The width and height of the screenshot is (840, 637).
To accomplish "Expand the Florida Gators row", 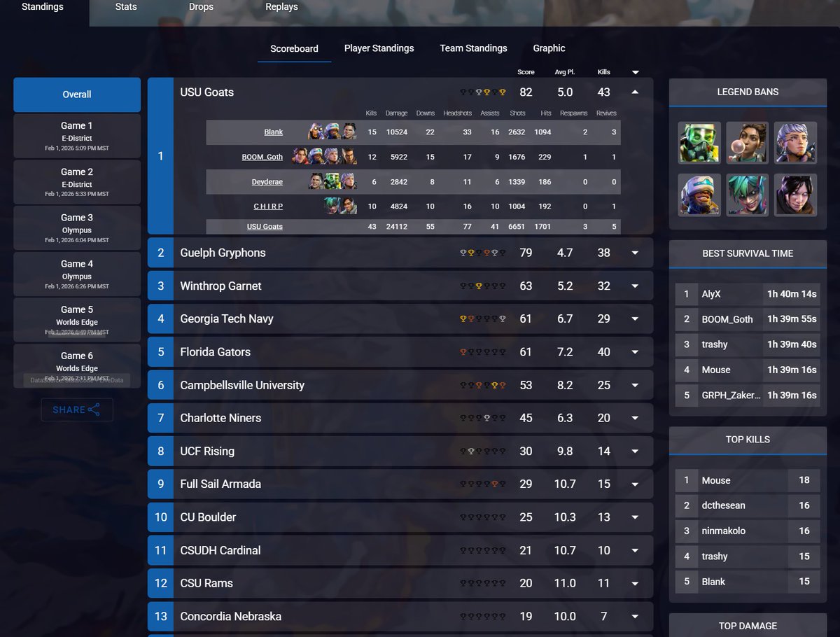I will [x=635, y=351].
